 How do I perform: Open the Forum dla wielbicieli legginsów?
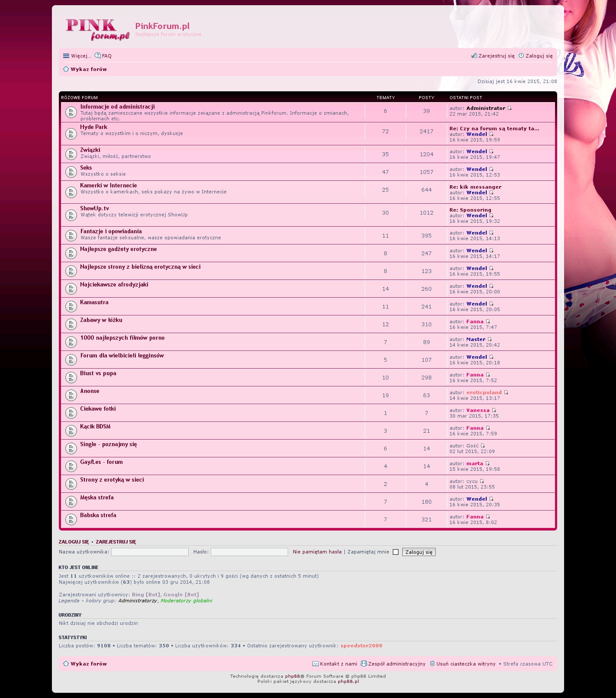[x=122, y=356]
